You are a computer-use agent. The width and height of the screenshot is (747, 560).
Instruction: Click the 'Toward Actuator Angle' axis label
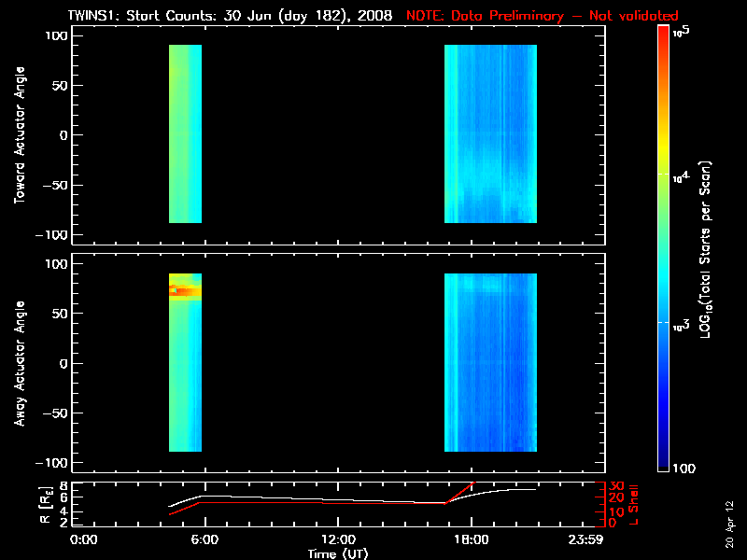(x=19, y=135)
